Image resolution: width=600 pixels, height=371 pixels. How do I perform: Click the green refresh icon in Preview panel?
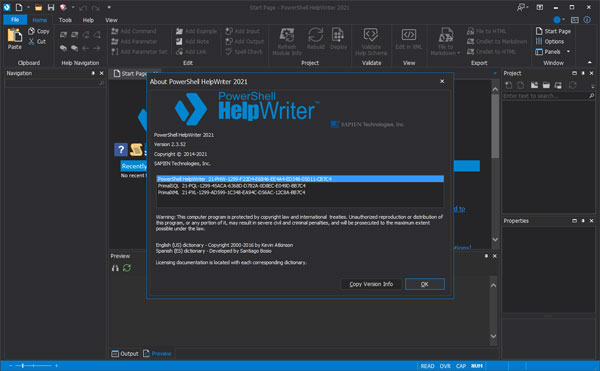click(127, 268)
